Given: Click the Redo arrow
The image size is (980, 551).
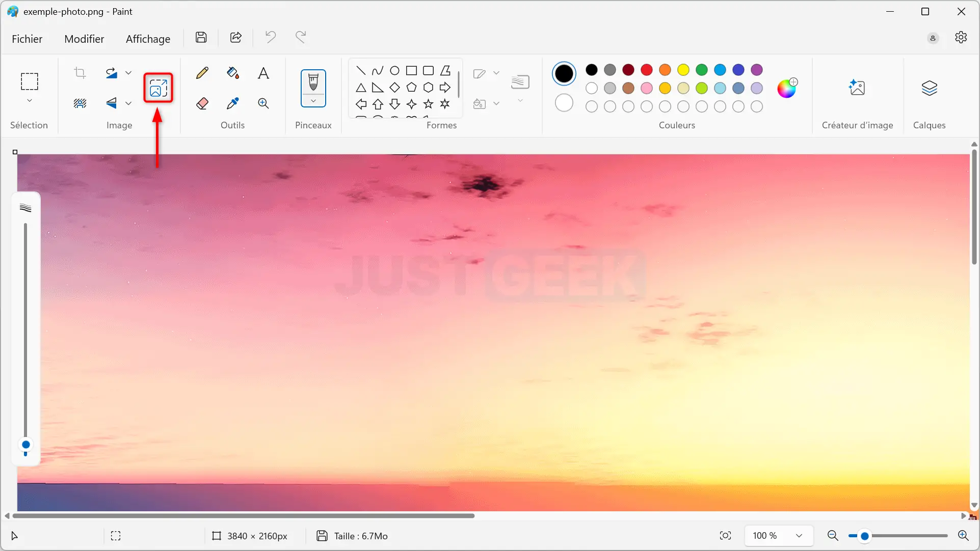Looking at the screenshot, I should (x=301, y=37).
